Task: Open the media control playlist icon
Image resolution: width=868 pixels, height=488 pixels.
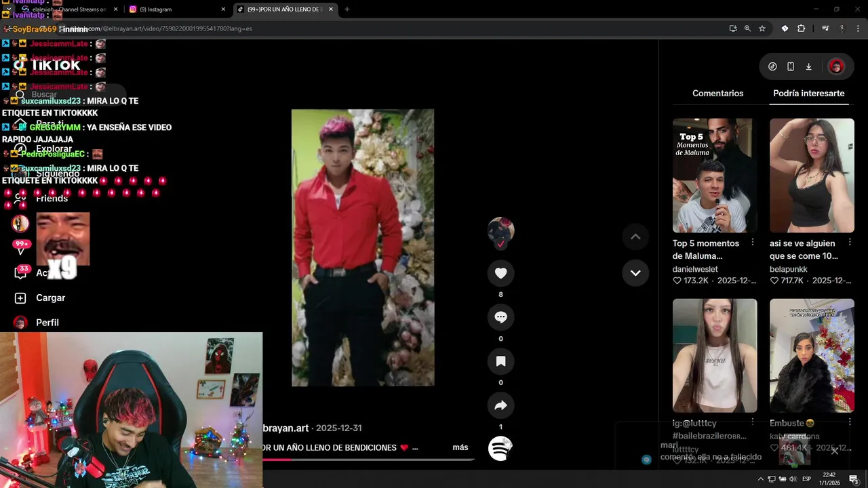Action: coord(825,28)
